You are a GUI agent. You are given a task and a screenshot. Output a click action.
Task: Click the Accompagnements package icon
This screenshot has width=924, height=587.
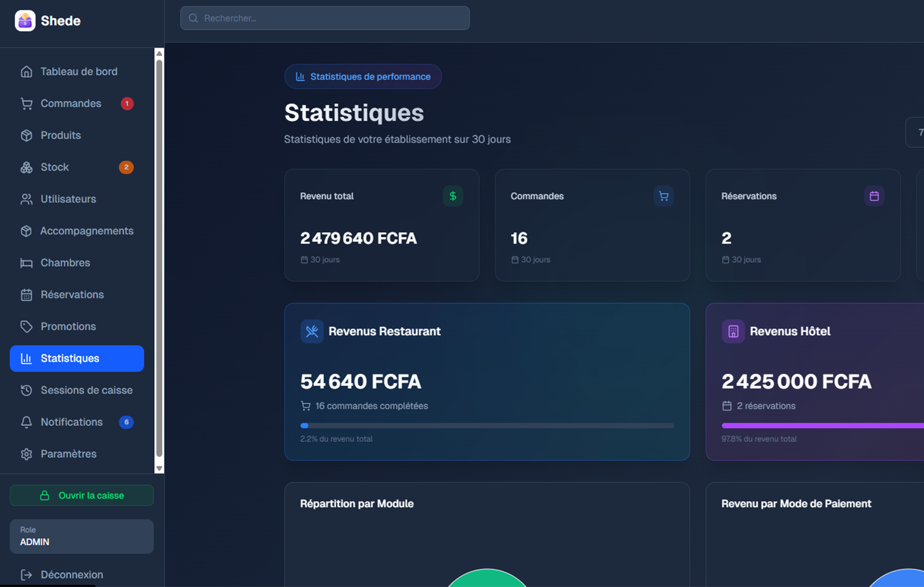[x=26, y=231]
